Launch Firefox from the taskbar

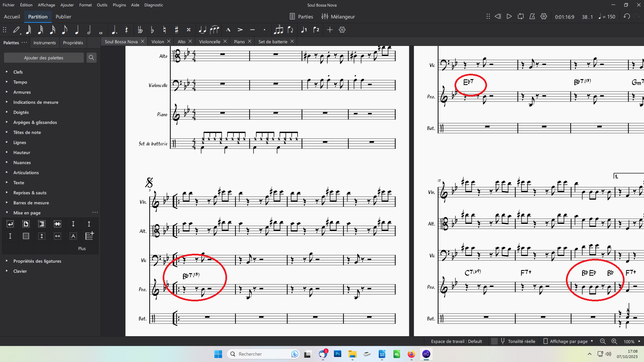coord(411,354)
